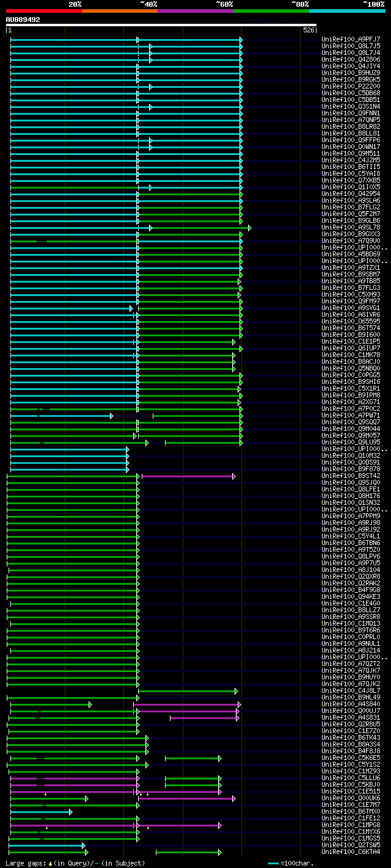Click label UniRef100_C0PRL0
Screen dimensions: 391x868
(x=351, y=637)
